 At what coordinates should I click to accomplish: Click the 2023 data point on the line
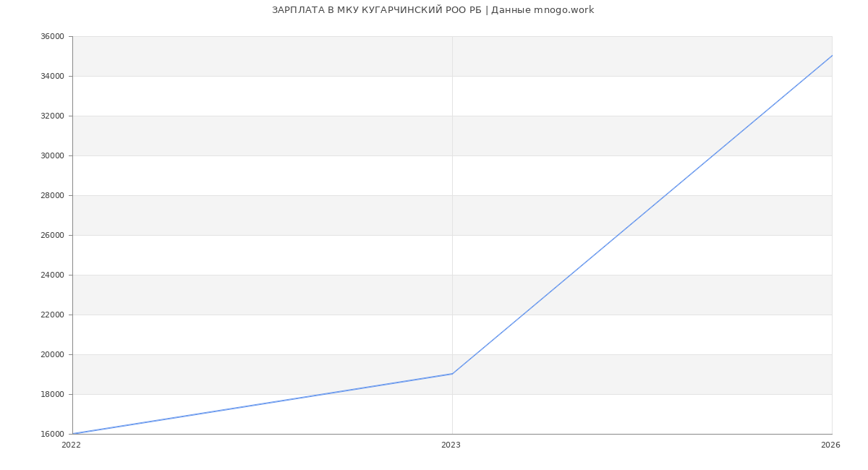[452, 374]
